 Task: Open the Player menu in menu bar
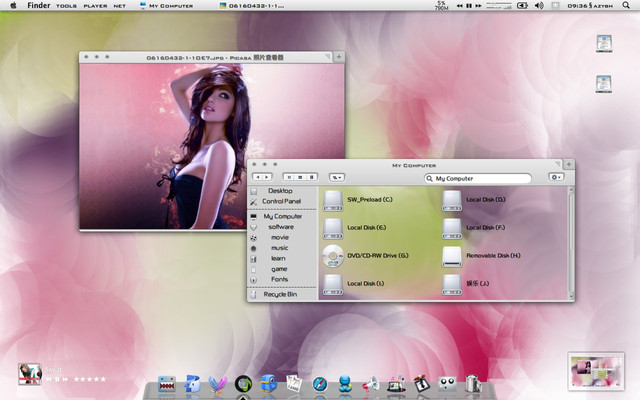click(x=95, y=6)
